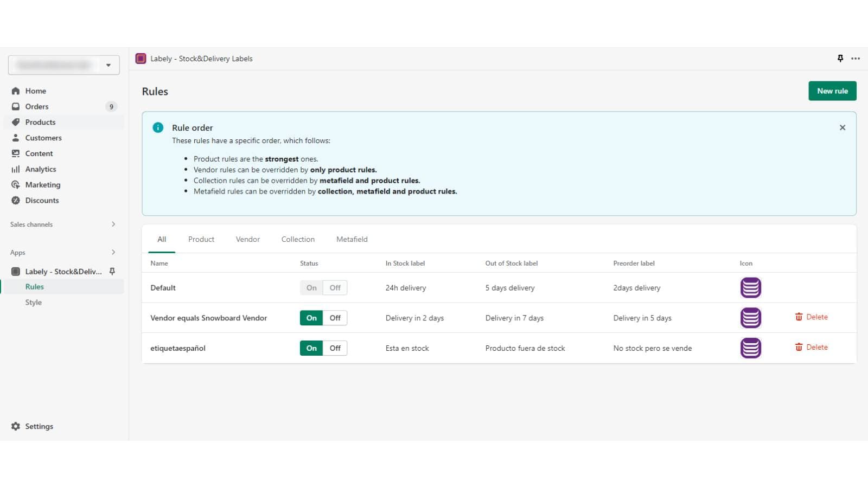Select the Marketing icon in the sidebar
The height and width of the screenshot is (488, 868).
tap(16, 184)
